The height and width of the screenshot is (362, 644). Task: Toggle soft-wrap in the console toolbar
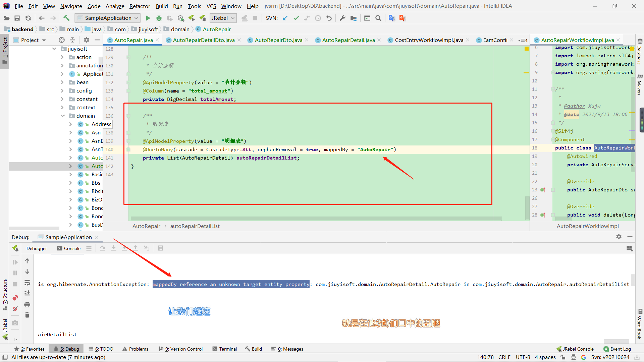coord(27,283)
